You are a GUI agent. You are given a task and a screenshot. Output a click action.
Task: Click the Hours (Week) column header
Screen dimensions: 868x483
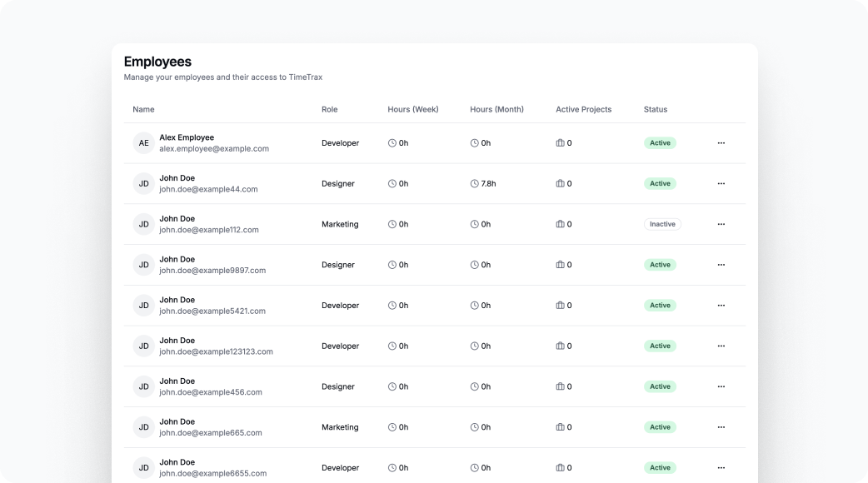(413, 110)
